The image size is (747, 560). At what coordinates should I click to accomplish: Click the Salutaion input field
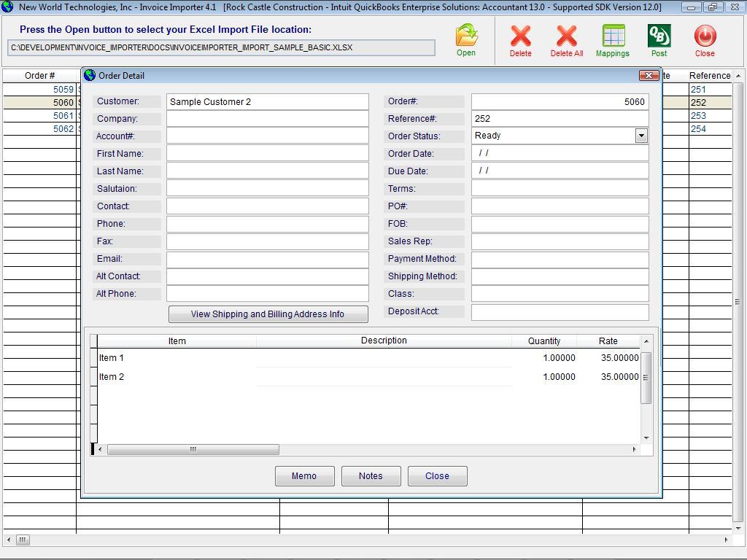click(267, 189)
